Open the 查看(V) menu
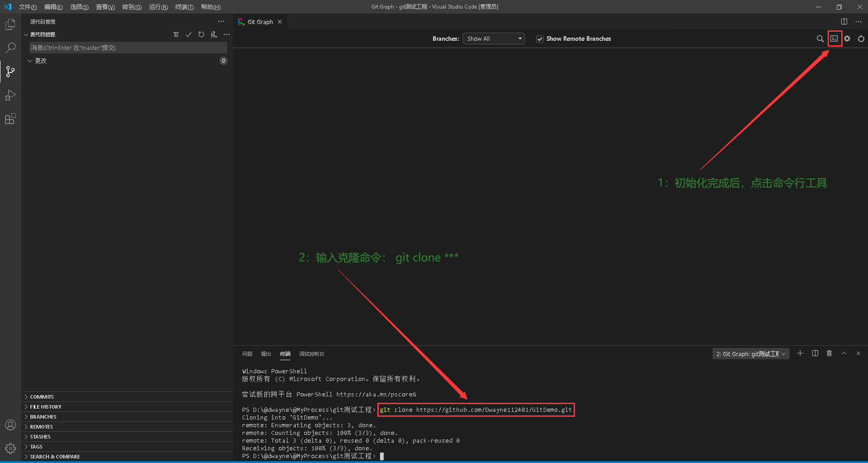The image size is (868, 463). tap(105, 7)
